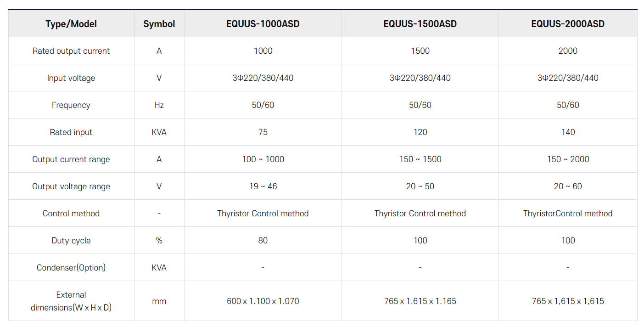Screen dimensions: 644x327
Task: Select the Input voltage row label
Action: [x=71, y=78]
